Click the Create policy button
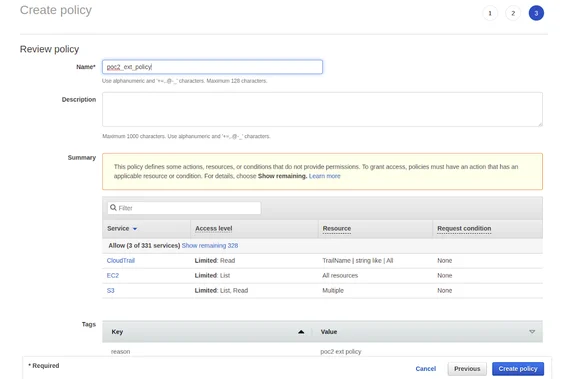Screen dimensions: 586x379 [x=518, y=369]
